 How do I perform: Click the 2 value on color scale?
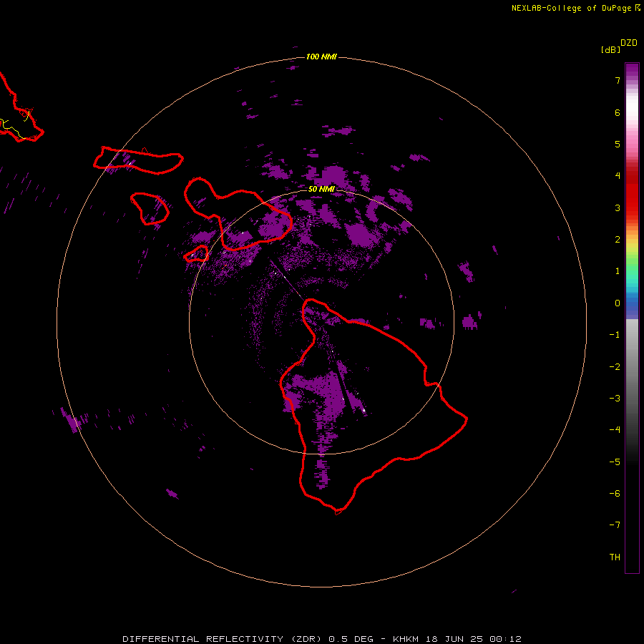pos(618,240)
